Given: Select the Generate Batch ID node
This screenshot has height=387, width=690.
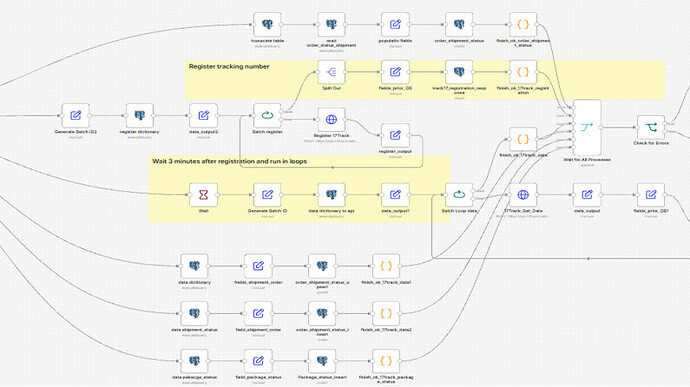Looking at the screenshot, I should (267, 195).
